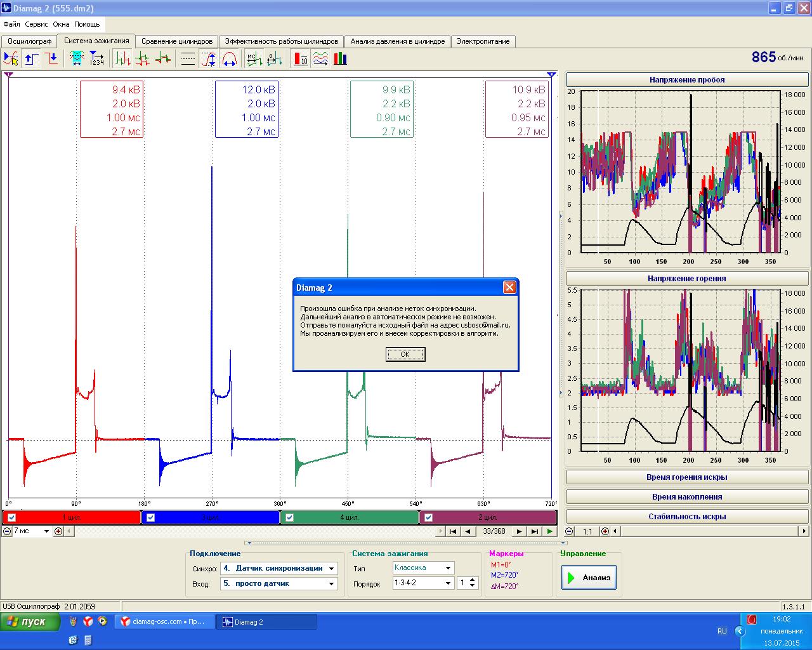
Task: Select the green-red stacked waveform display icon
Action: coord(143,59)
